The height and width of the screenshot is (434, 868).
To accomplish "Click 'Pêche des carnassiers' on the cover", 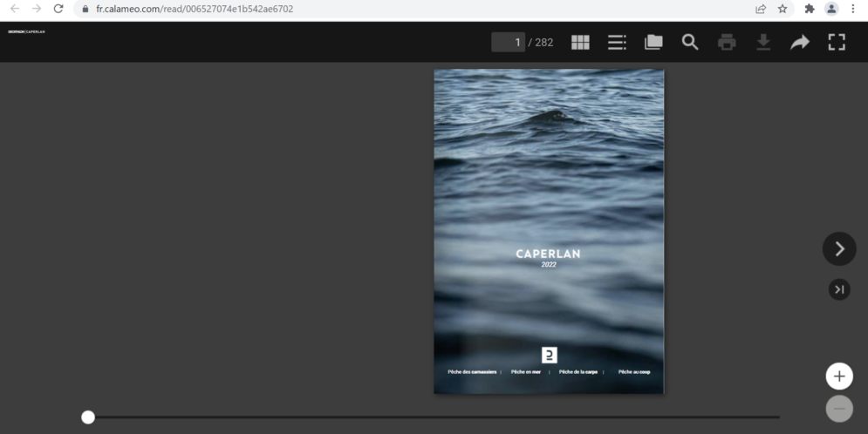I will point(472,372).
